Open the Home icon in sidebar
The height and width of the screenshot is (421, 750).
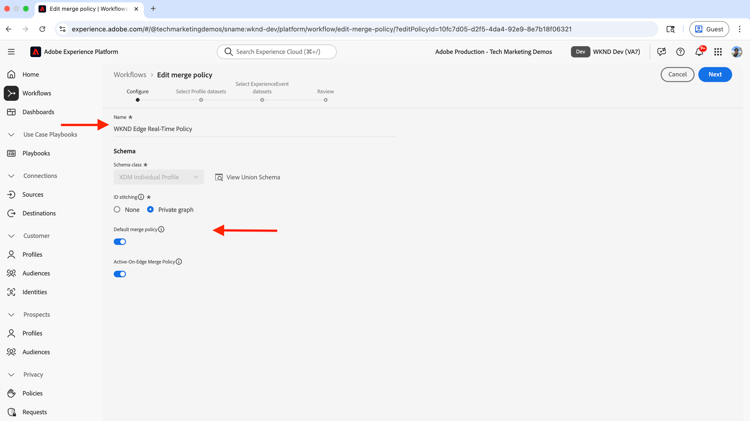tap(11, 74)
